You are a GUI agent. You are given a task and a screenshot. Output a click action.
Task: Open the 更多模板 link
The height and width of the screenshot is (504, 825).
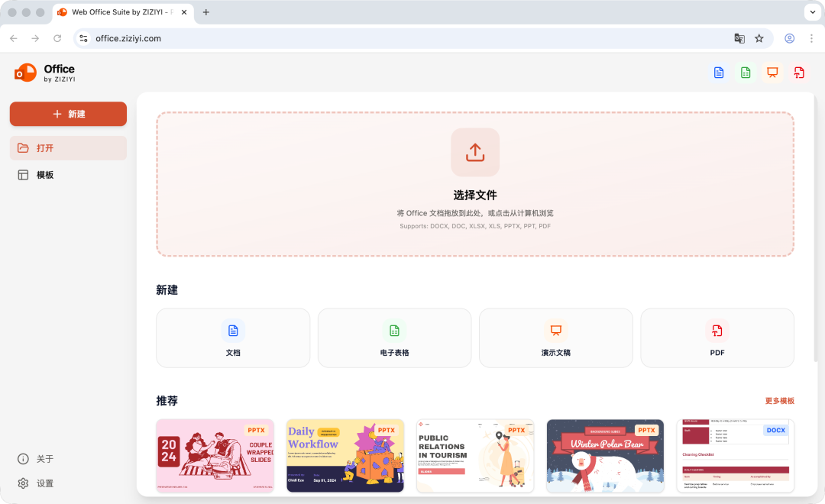(x=778, y=400)
